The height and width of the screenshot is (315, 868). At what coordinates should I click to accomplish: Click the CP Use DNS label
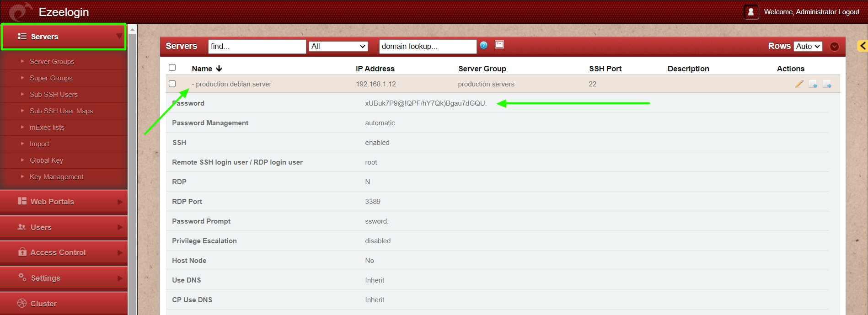tap(192, 300)
